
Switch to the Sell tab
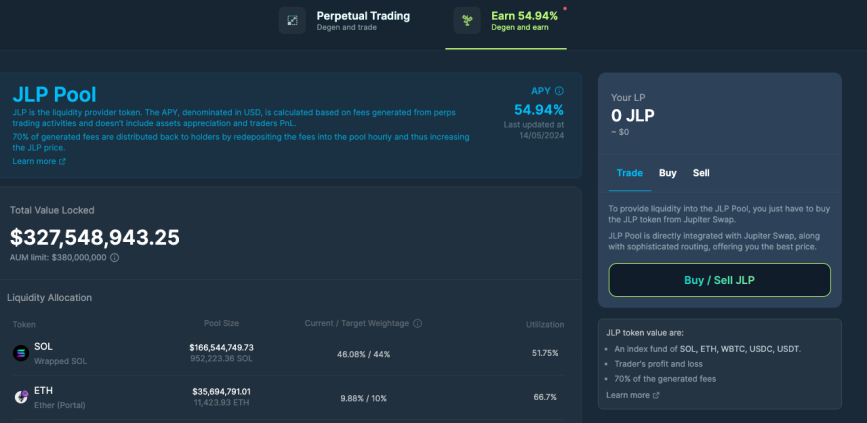pyautogui.click(x=701, y=173)
